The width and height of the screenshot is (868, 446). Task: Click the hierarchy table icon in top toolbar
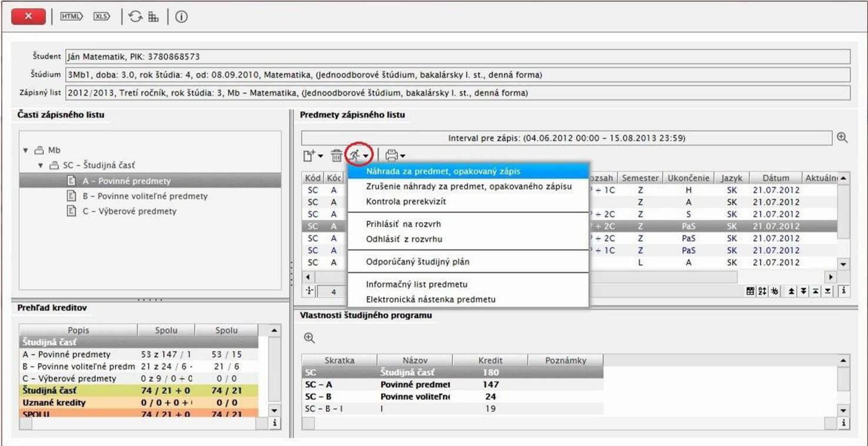coord(153,16)
